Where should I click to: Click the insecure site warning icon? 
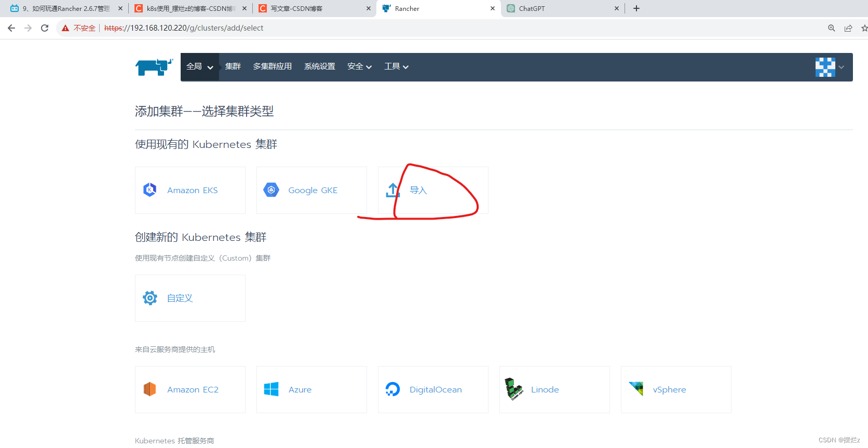(65, 28)
